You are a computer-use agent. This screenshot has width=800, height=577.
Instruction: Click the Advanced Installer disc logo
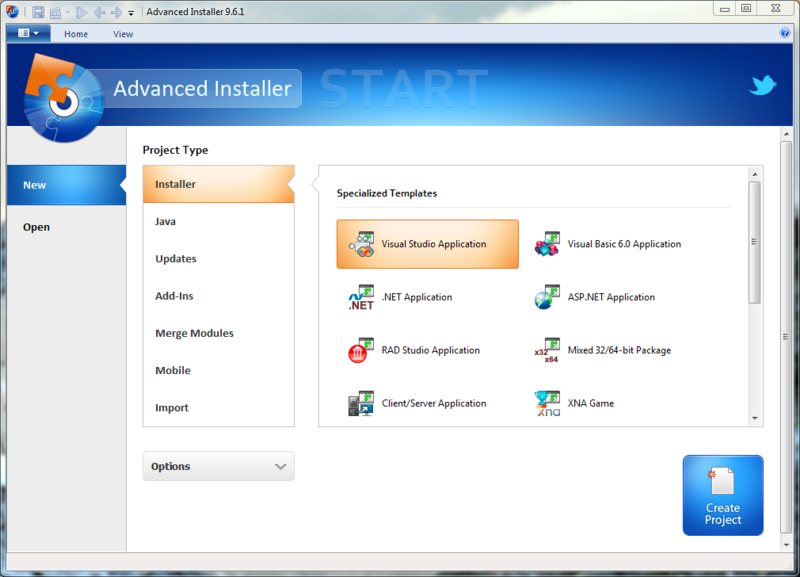[62, 100]
